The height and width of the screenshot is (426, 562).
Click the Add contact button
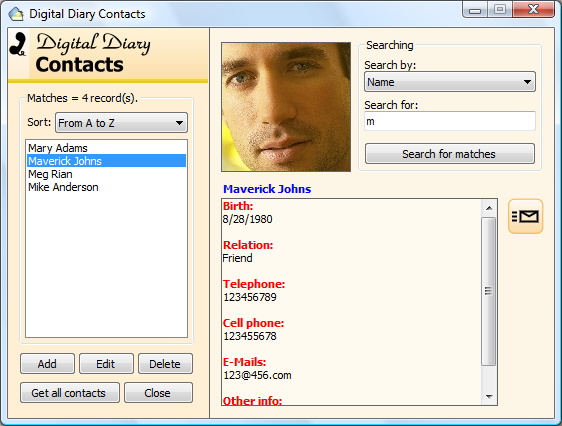click(47, 364)
